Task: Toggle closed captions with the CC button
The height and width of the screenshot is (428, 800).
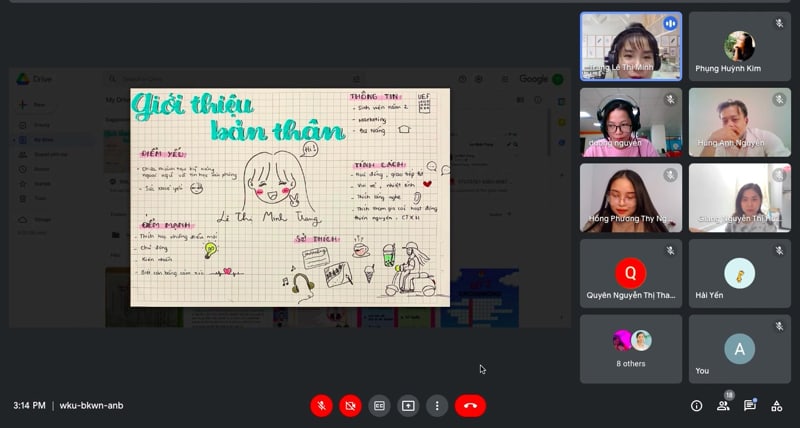Action: pyautogui.click(x=379, y=405)
